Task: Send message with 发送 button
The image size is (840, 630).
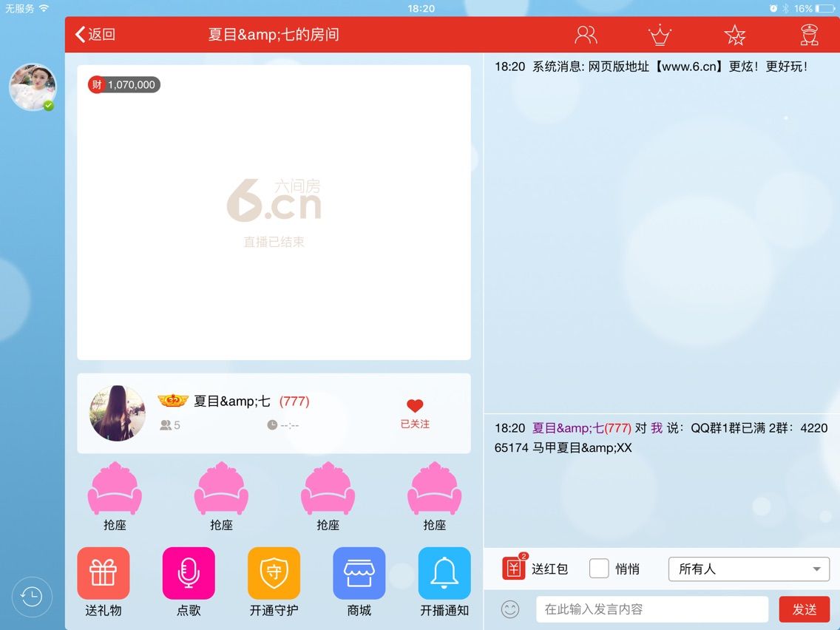Action: click(x=805, y=609)
